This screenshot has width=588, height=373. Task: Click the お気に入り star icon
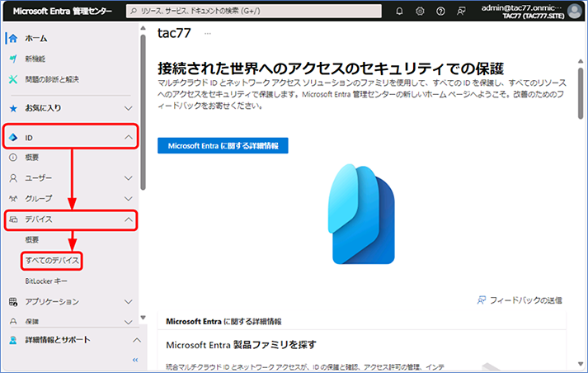[13, 108]
